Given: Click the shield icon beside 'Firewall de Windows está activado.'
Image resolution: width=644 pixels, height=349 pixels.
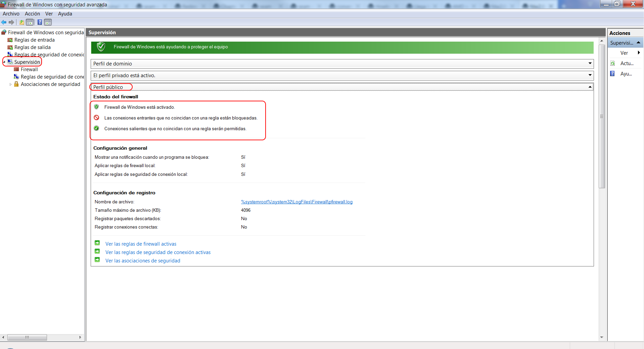Looking at the screenshot, I should click(x=96, y=107).
